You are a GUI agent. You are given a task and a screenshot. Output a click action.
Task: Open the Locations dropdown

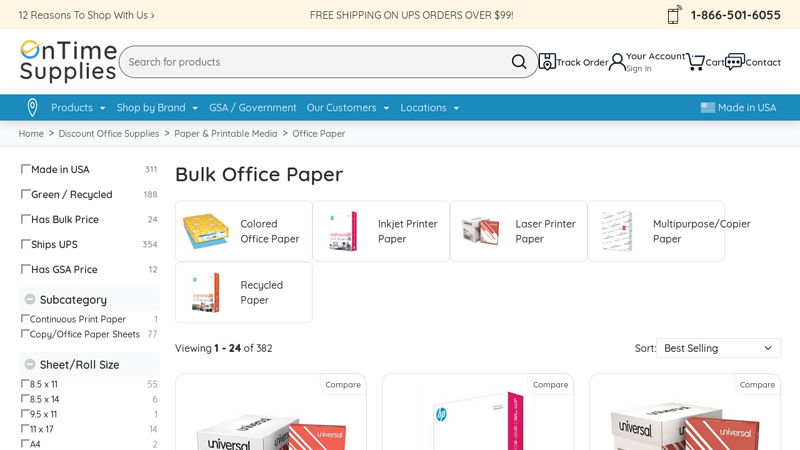click(x=430, y=108)
